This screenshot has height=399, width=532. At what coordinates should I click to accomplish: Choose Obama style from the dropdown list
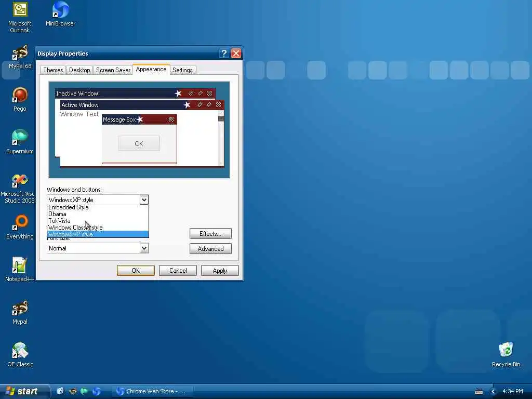tap(98, 214)
